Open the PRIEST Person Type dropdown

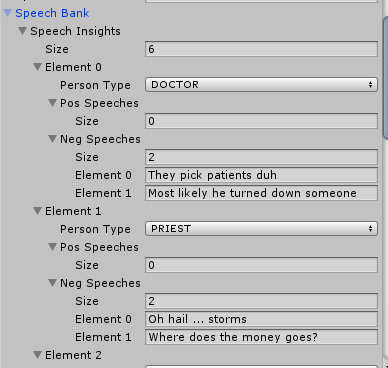261,229
